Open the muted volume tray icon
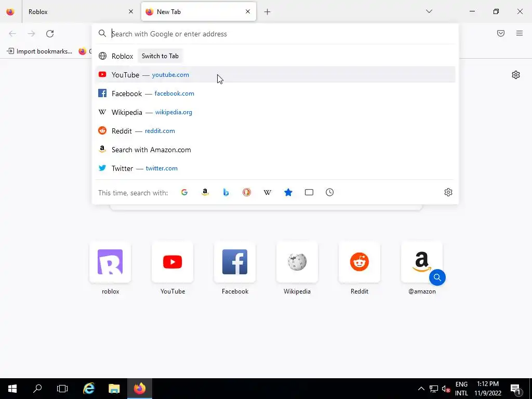The width and height of the screenshot is (532, 399). 446,389
